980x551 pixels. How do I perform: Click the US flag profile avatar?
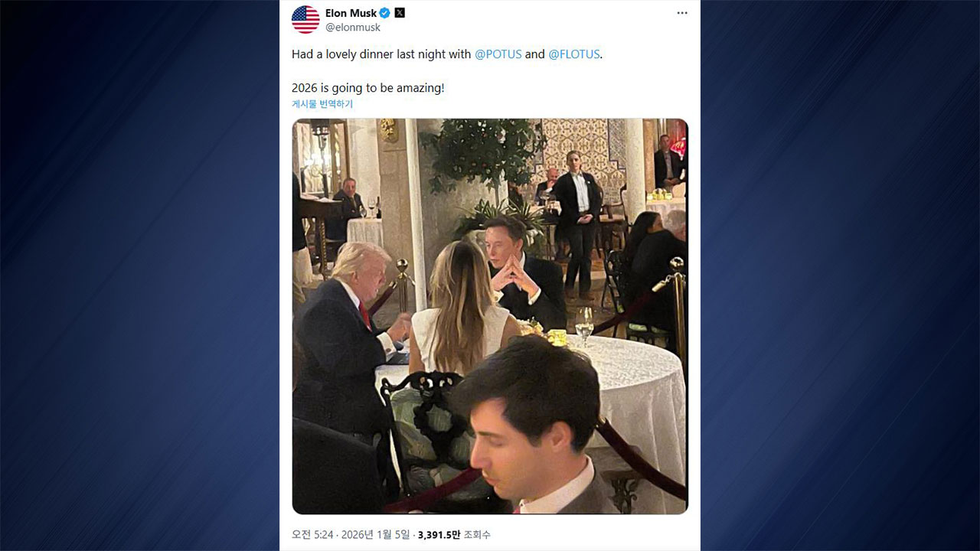pyautogui.click(x=305, y=20)
